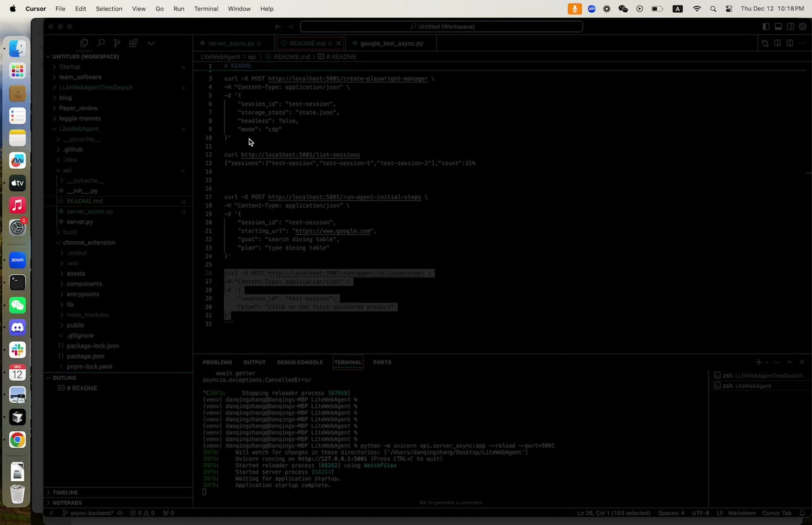Open the Source Control view icon
This screenshot has height=525, width=812.
click(x=117, y=43)
